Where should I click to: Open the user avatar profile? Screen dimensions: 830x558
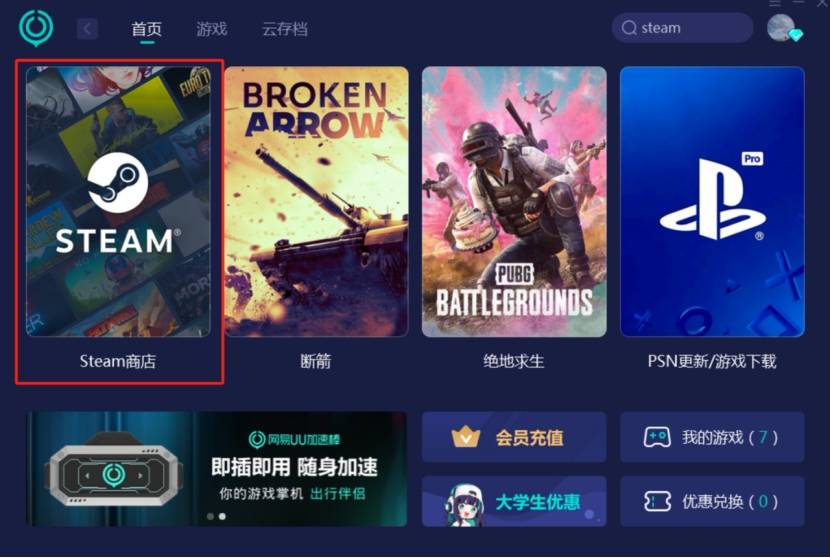click(x=781, y=28)
